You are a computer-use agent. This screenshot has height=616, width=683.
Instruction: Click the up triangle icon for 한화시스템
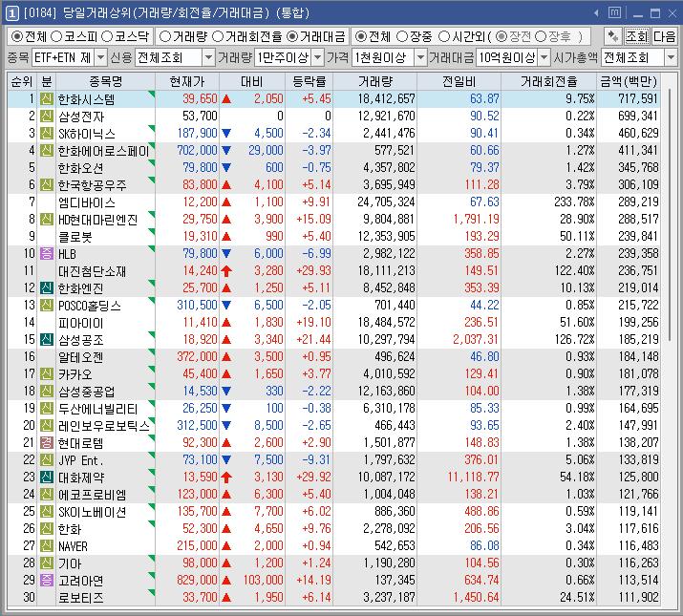[226, 99]
